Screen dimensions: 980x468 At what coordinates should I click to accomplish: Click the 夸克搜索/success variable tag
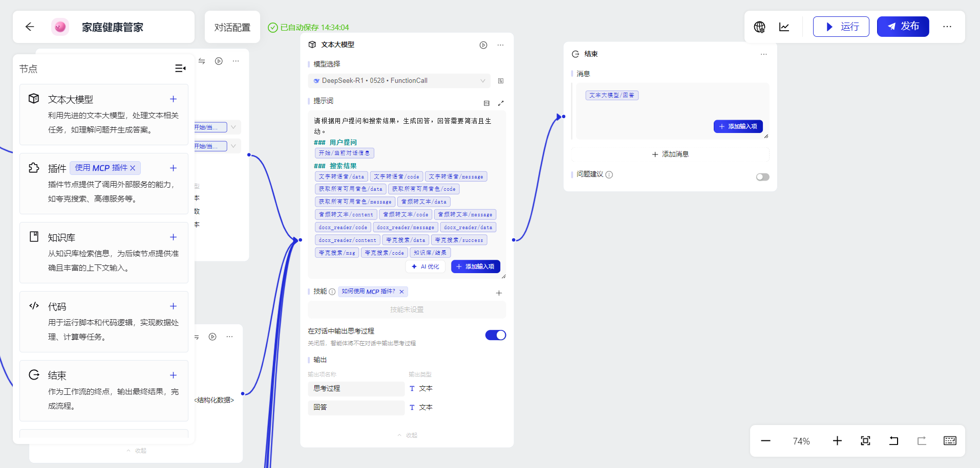(459, 240)
